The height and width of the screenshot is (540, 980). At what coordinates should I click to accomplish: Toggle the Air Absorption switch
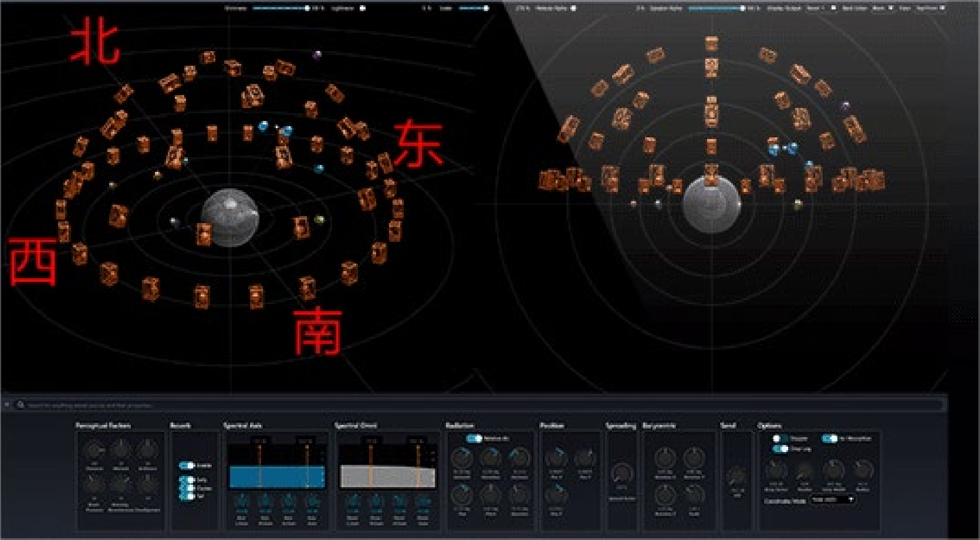(x=829, y=438)
